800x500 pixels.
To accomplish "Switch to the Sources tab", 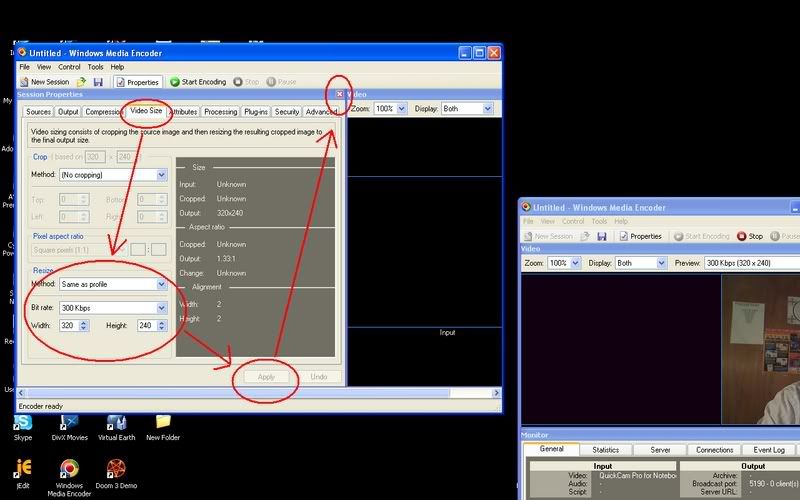I will pyautogui.click(x=38, y=112).
